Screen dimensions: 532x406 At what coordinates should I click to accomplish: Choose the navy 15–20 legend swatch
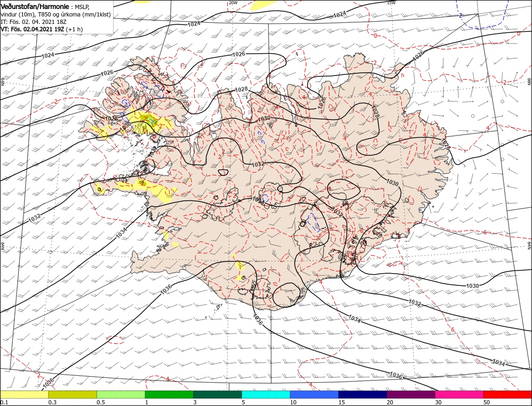[363, 394]
